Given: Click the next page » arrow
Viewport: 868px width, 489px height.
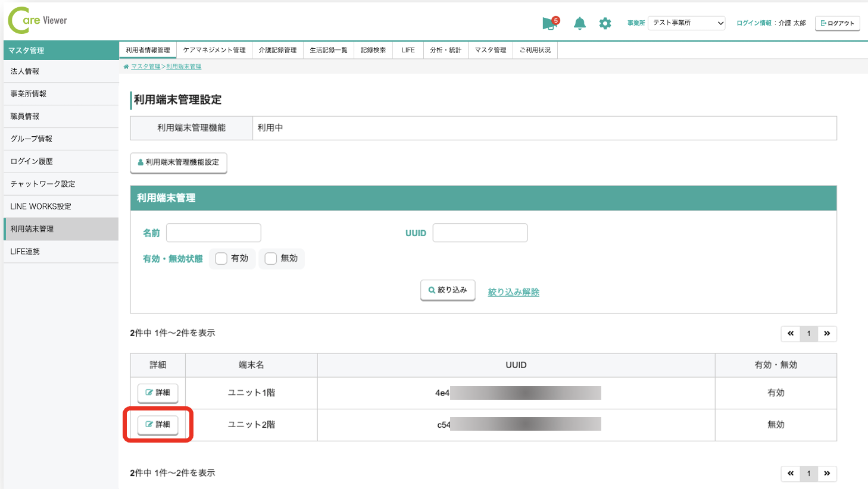Looking at the screenshot, I should (827, 334).
